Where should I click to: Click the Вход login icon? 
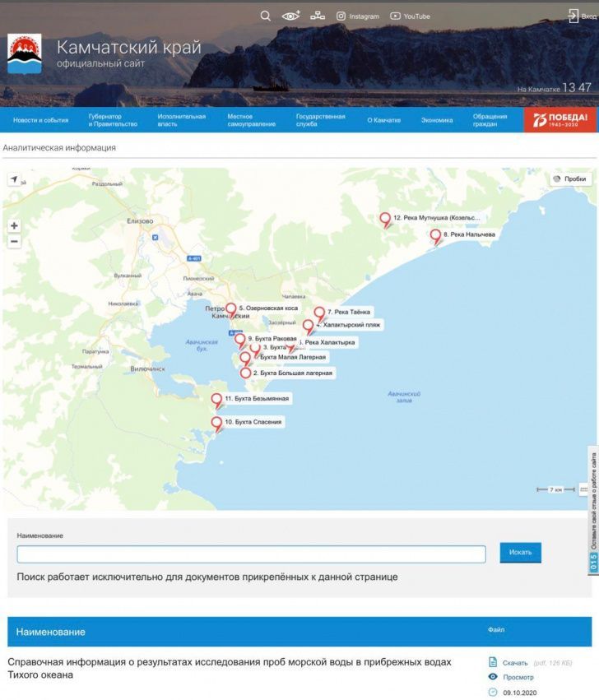pyautogui.click(x=573, y=16)
